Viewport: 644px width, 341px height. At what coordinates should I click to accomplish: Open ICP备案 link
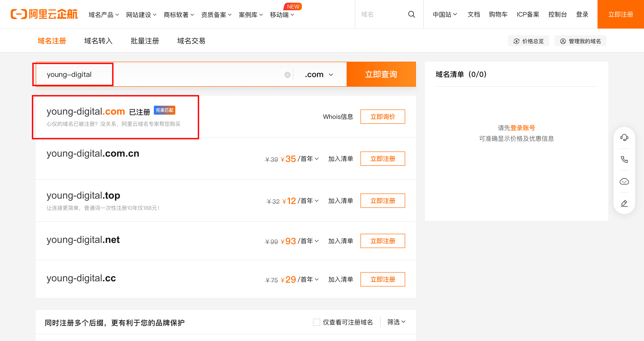pos(528,15)
